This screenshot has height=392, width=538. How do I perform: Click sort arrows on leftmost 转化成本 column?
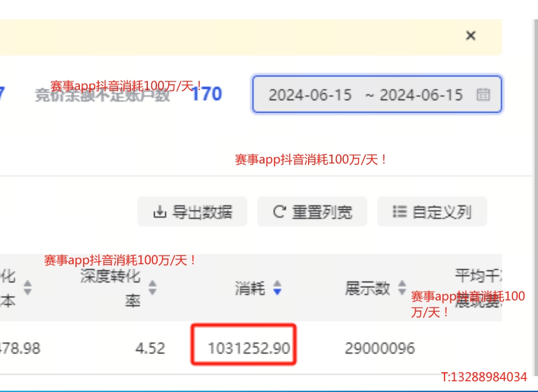point(27,288)
